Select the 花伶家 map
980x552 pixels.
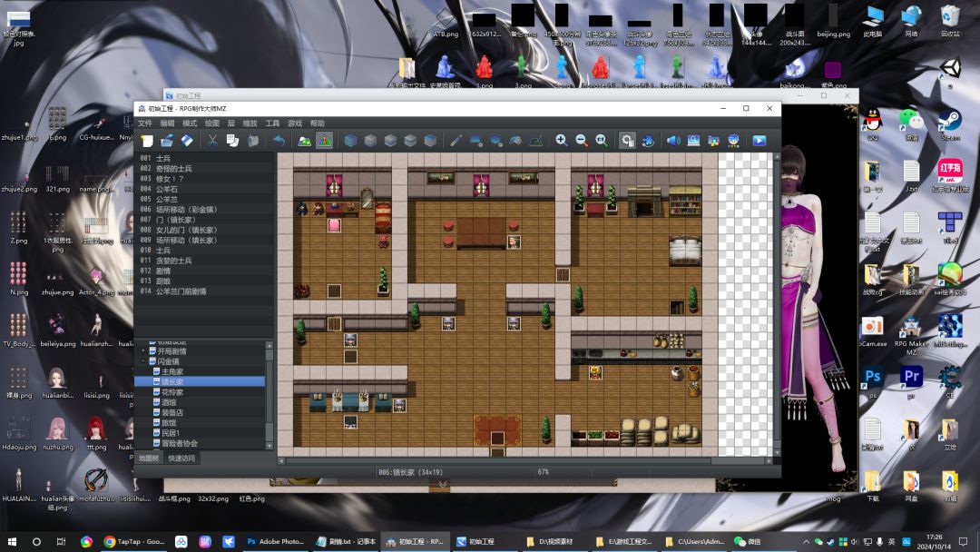pyautogui.click(x=172, y=392)
